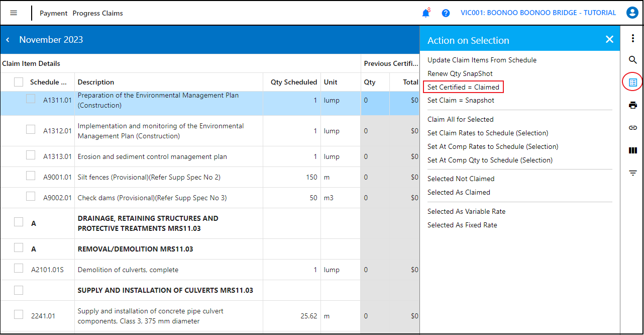Open the action list icon in sidebar
The width and height of the screenshot is (644, 335).
(x=633, y=82)
